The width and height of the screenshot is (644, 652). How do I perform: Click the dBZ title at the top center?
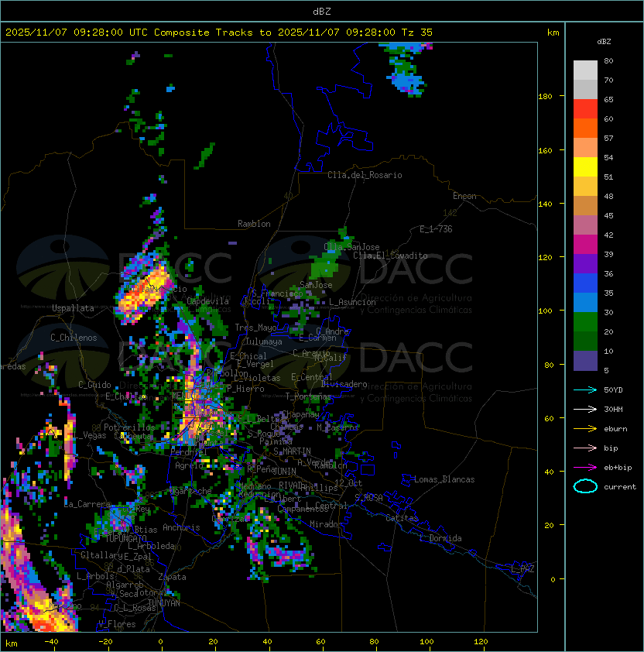click(322, 12)
